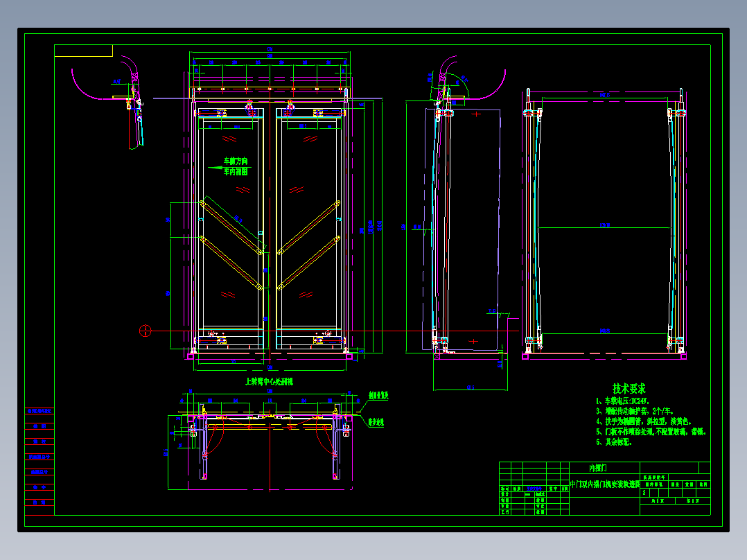Viewport: 747px width, 560px height.
Task: Select note line 4 about 扶手
Action: click(644, 421)
